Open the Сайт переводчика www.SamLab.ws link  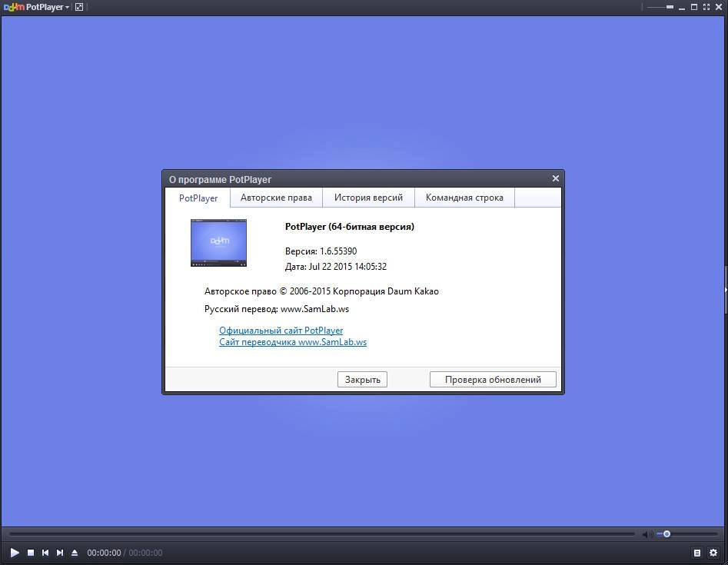tap(293, 342)
